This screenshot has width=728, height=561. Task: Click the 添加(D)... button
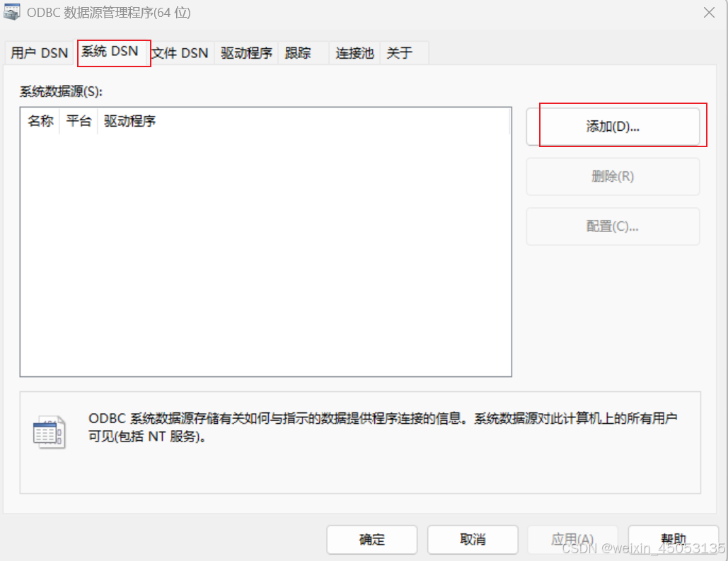(613, 127)
